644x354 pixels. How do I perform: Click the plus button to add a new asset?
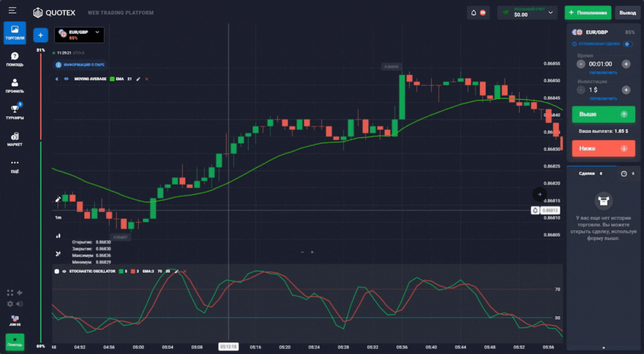pos(40,35)
